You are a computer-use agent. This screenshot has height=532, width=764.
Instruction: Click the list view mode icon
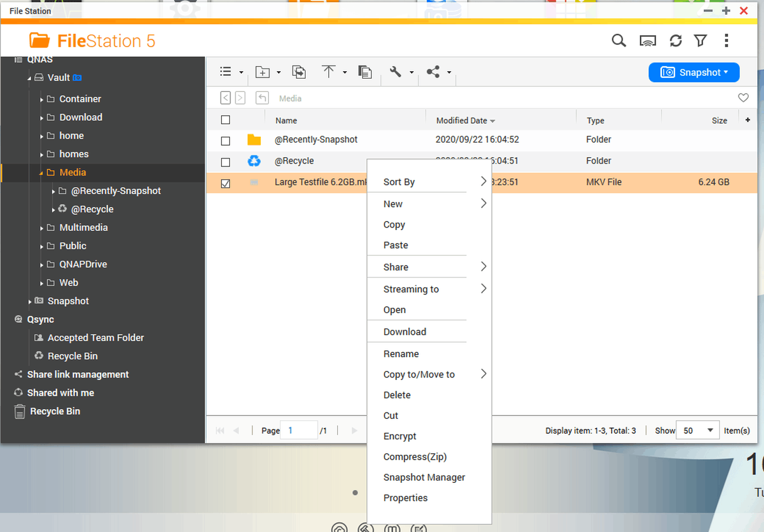[x=226, y=72]
